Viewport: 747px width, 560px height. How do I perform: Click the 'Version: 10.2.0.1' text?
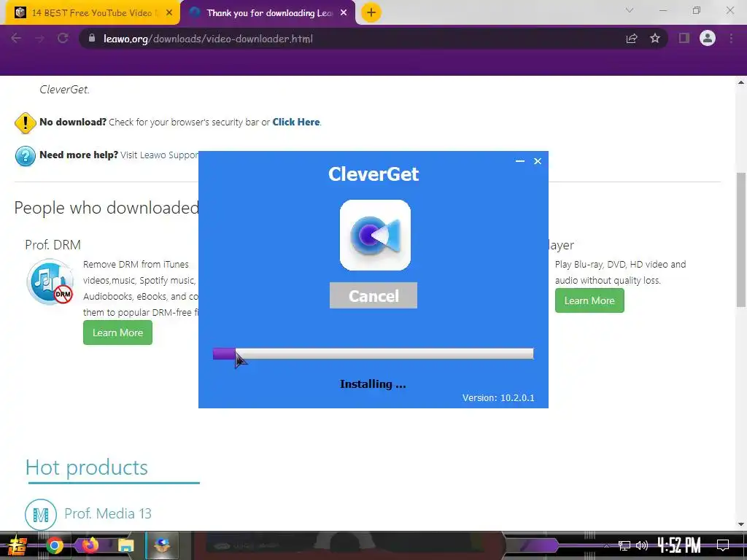pyautogui.click(x=498, y=397)
